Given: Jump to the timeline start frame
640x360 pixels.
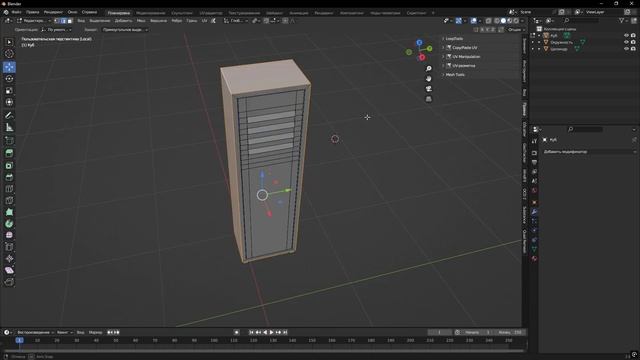Looking at the screenshot, I should click(x=251, y=332).
